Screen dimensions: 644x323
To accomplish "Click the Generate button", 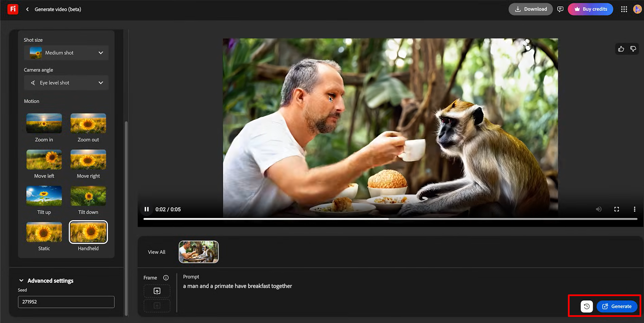I will [617, 306].
